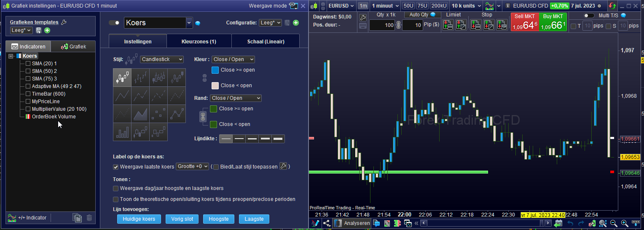Open the Grootte +0 dropdown
This screenshot has height=230, width=644.
click(x=192, y=166)
